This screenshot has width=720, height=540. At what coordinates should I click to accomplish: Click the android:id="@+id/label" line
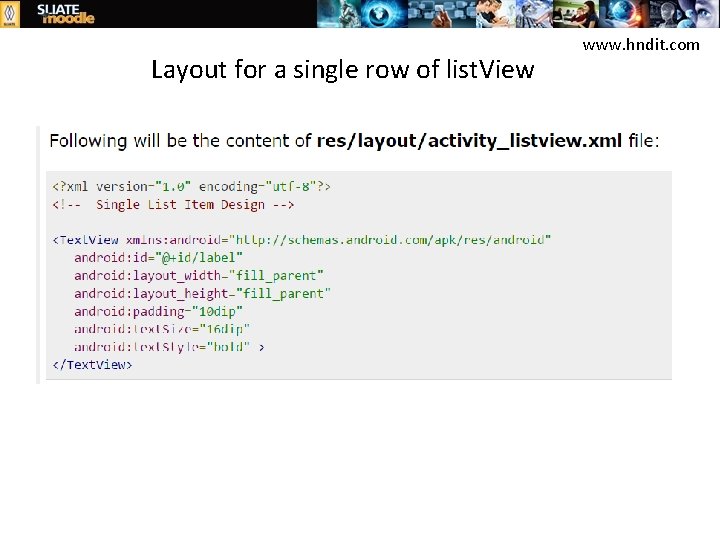tap(158, 258)
